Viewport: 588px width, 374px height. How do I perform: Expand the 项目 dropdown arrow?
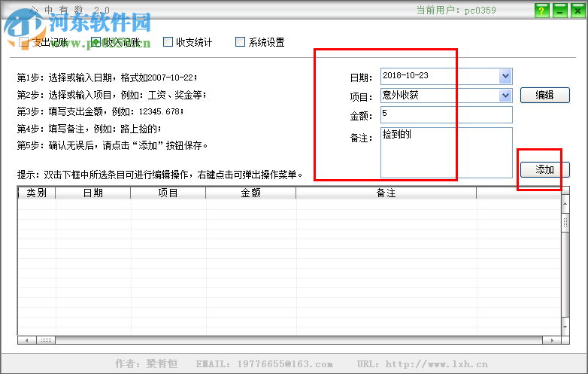505,96
